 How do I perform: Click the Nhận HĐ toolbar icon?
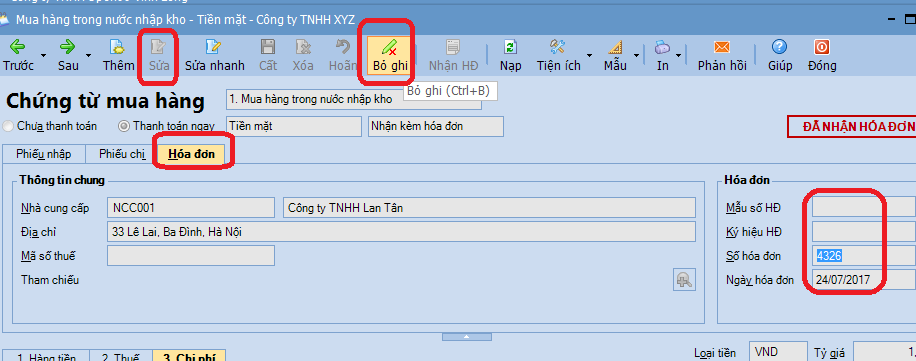pos(453,55)
